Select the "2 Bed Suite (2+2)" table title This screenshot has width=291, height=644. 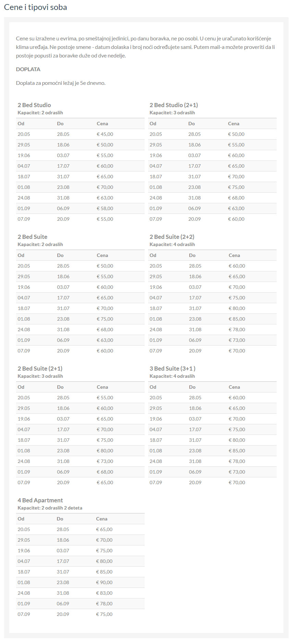coord(172,237)
